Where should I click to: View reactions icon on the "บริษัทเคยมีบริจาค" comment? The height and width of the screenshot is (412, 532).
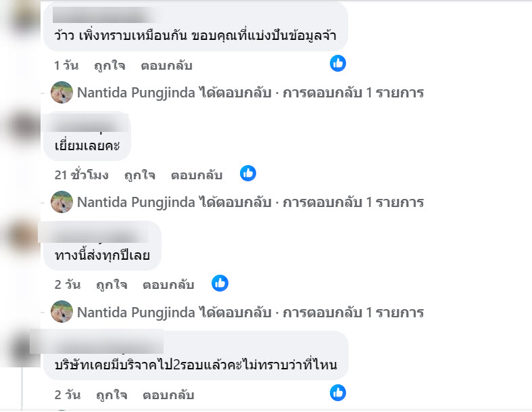338,392
